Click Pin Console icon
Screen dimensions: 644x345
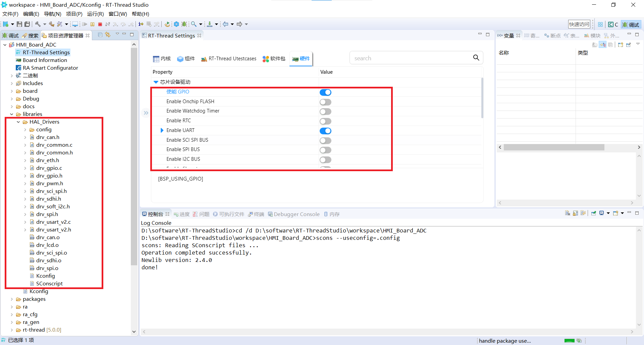(x=594, y=213)
